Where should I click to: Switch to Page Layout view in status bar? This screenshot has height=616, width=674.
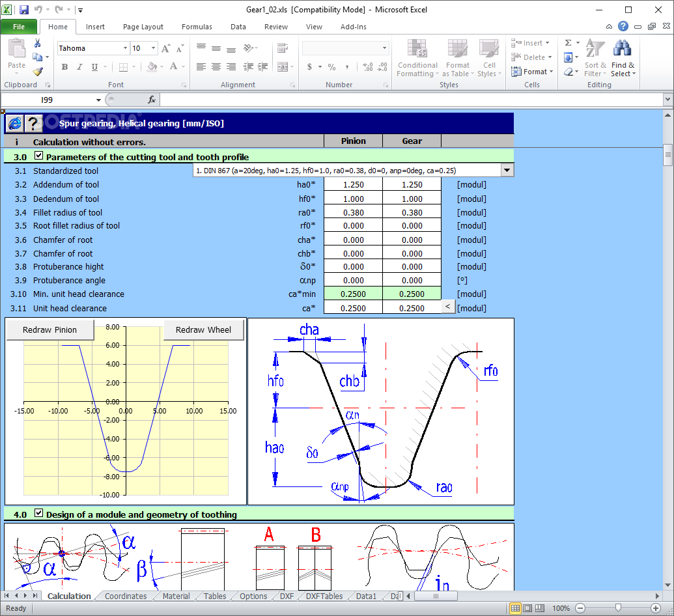[527, 608]
